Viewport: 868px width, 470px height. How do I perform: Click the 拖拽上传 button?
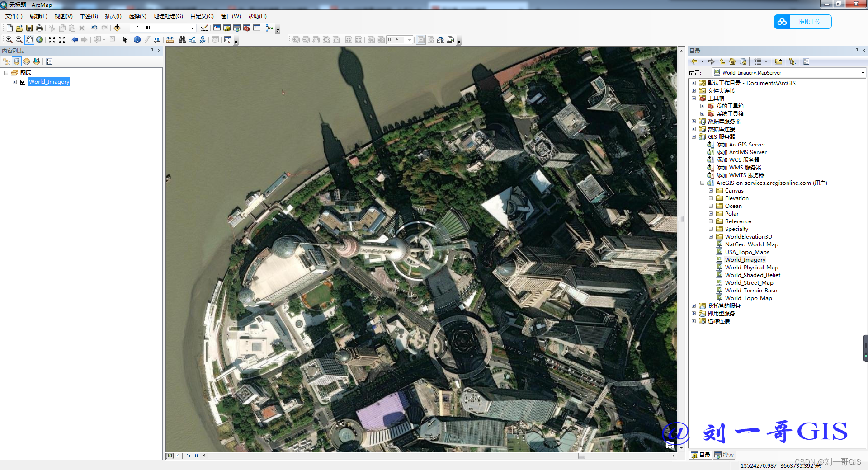click(x=803, y=22)
